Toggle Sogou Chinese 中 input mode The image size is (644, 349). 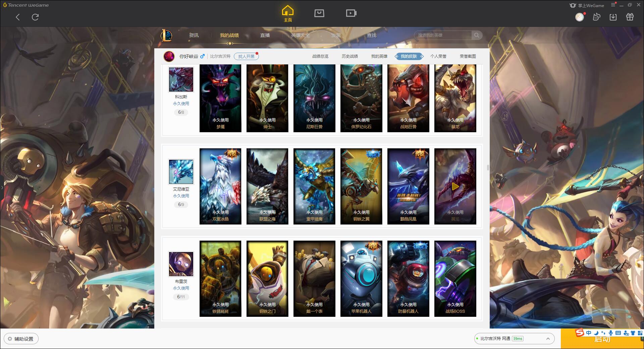(x=589, y=333)
